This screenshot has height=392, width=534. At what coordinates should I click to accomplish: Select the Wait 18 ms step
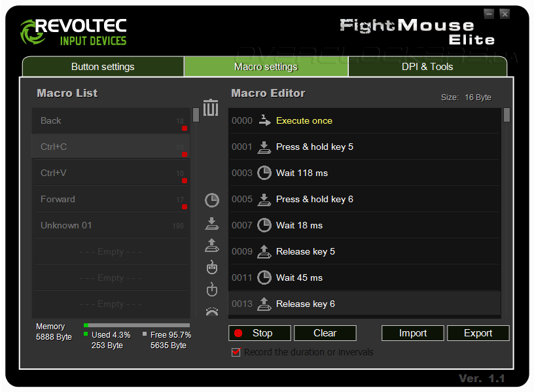(365, 226)
